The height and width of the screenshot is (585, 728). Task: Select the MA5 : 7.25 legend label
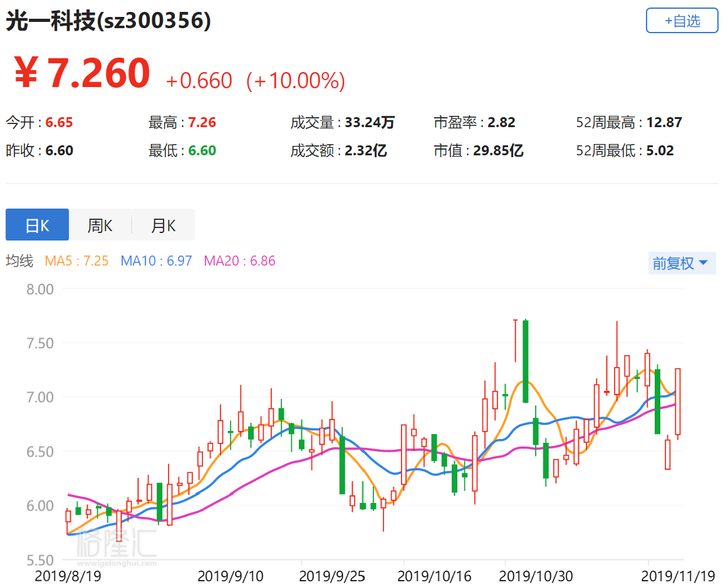click(76, 261)
